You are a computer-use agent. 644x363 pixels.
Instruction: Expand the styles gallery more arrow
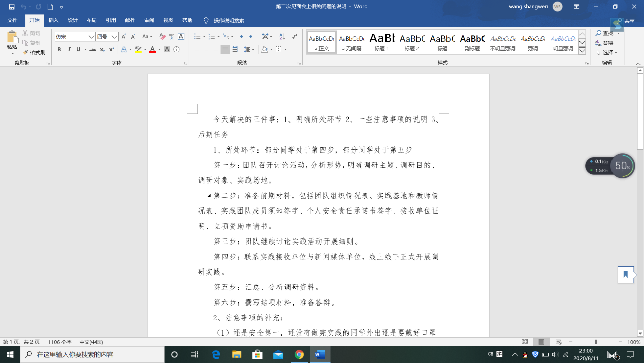coord(582,51)
